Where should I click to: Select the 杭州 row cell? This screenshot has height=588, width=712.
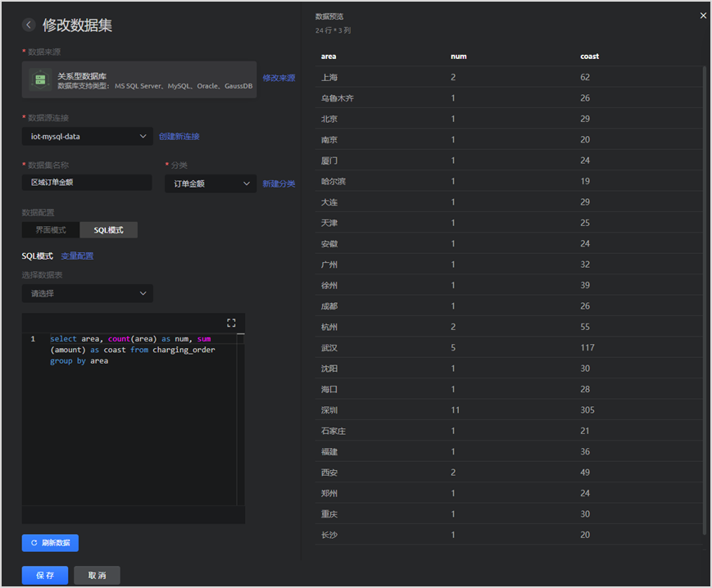[329, 327]
